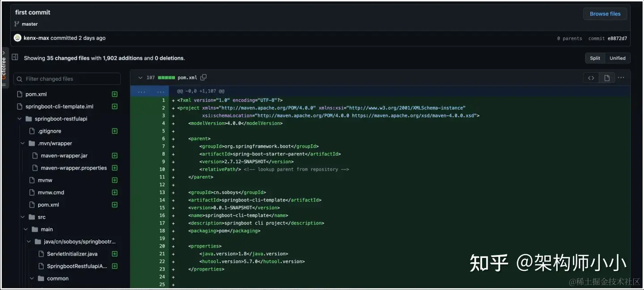
Task: Click file icon of mvnw.cmd
Action: coord(32,193)
